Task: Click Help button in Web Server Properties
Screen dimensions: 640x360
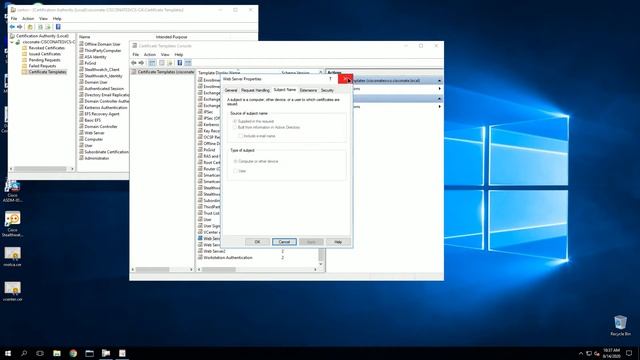Action: pos(338,242)
